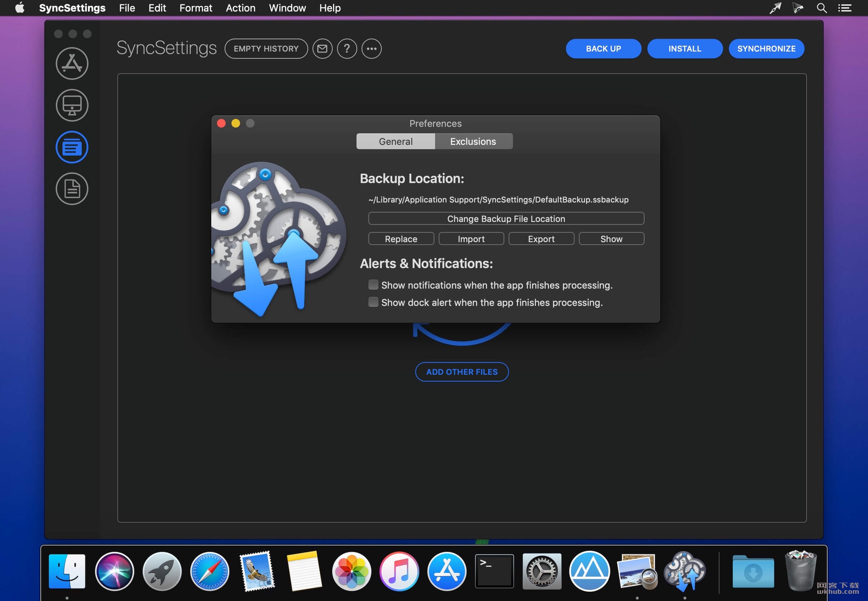Click the DefaultBackup.ssbackup path text
Screen dimensions: 868x601
pos(498,200)
